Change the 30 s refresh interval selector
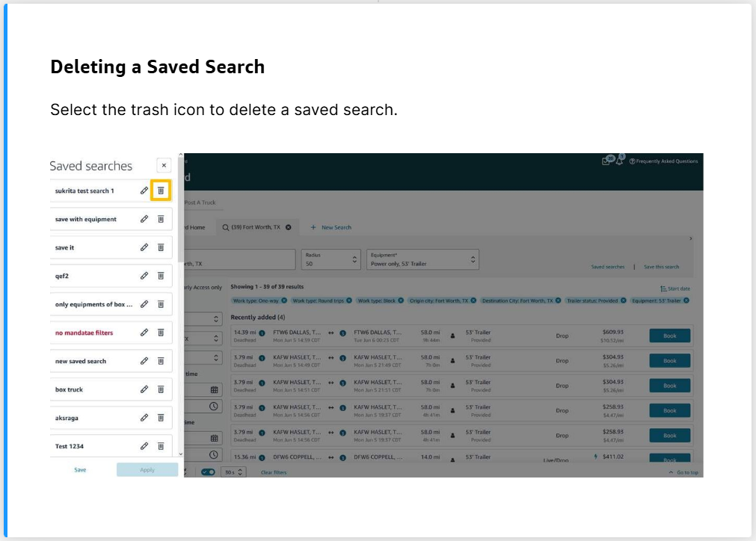The image size is (756, 541). [x=234, y=472]
